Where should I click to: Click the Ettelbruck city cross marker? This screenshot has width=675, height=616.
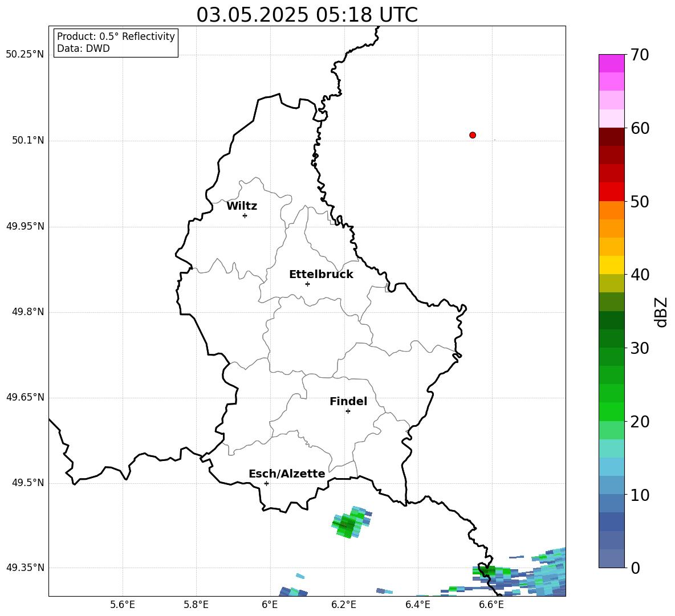(307, 284)
